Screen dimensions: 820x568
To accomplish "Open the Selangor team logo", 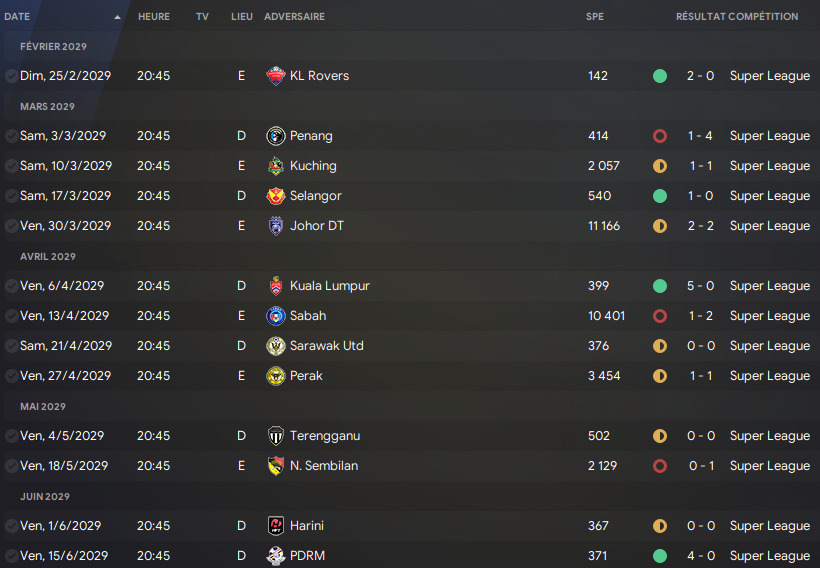I will 276,196.
